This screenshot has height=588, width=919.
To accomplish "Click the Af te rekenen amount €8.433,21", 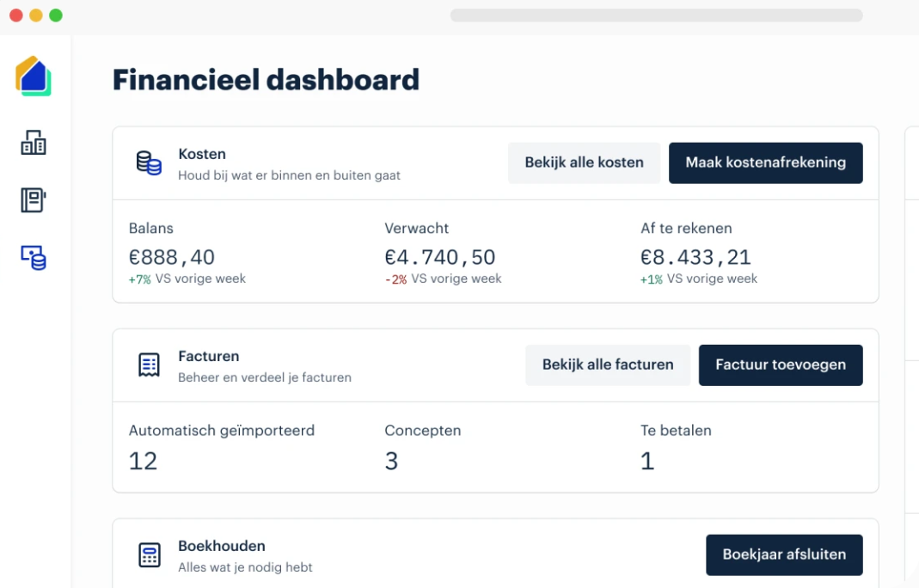I will click(695, 257).
